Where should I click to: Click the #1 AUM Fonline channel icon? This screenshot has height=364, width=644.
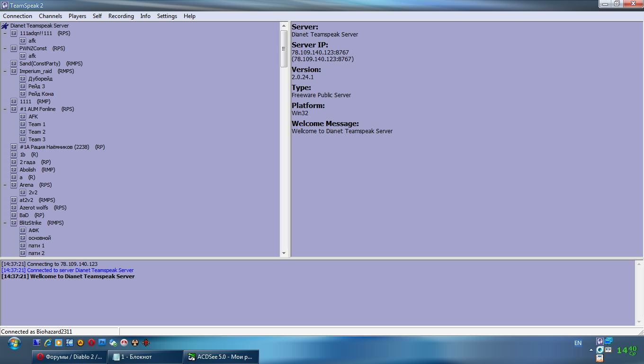(14, 109)
